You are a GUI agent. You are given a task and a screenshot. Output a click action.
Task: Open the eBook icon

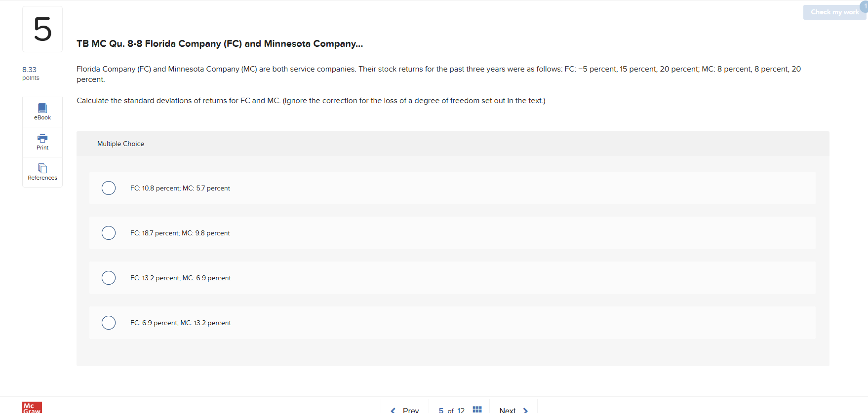click(42, 108)
